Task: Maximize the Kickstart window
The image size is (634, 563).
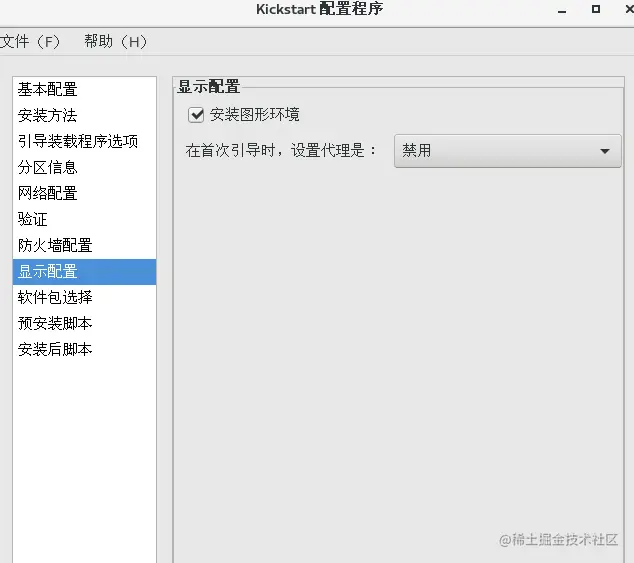Action: pyautogui.click(x=596, y=9)
